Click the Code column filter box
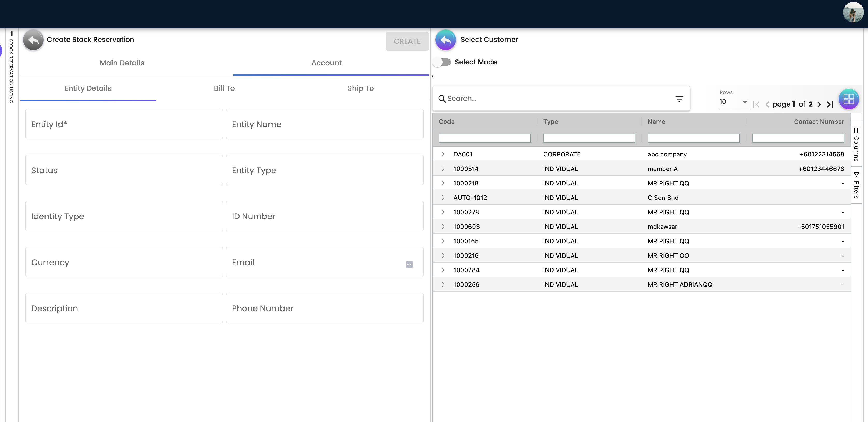The height and width of the screenshot is (422, 868). [x=484, y=138]
